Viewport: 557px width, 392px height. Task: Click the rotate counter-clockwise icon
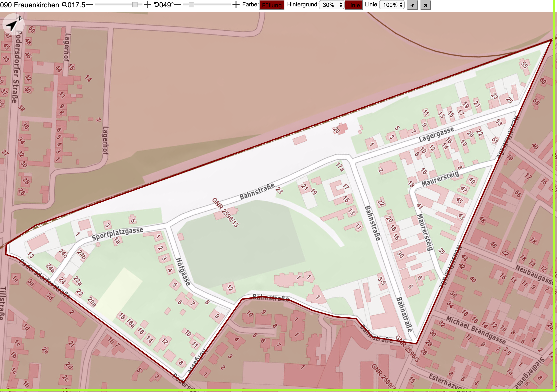(x=157, y=5)
